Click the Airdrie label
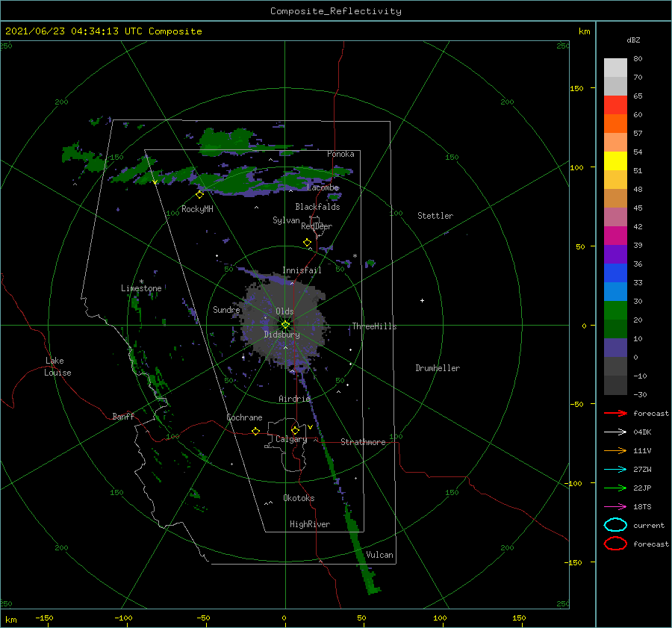Screen dimensions: 672x628 294,399
